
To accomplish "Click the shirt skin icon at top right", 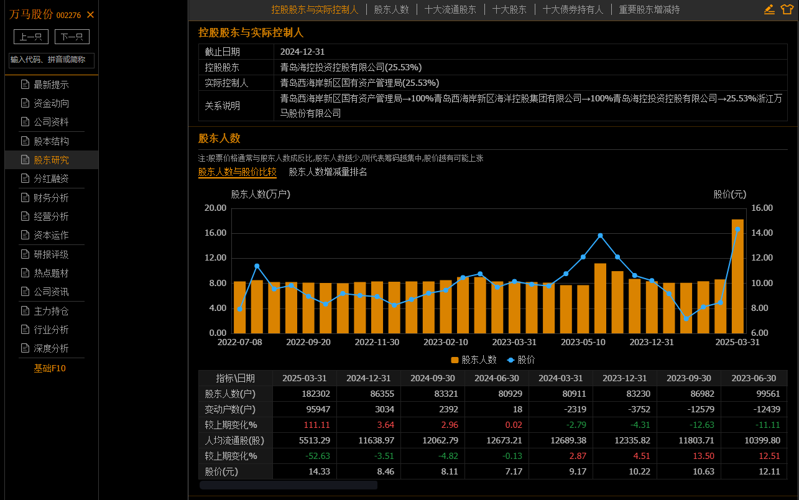I will click(787, 9).
